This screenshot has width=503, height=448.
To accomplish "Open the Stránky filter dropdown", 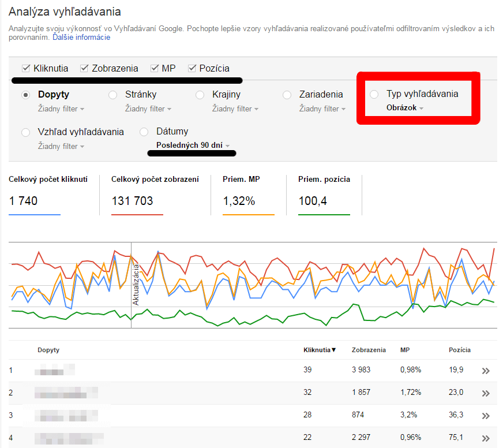I will pyautogui.click(x=148, y=109).
